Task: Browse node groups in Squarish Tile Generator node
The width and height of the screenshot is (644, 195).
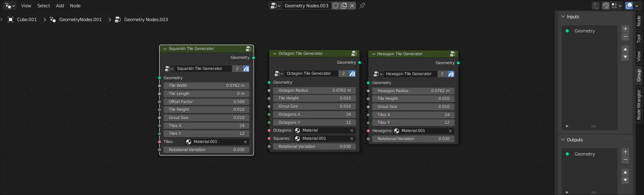Action: coord(169,69)
